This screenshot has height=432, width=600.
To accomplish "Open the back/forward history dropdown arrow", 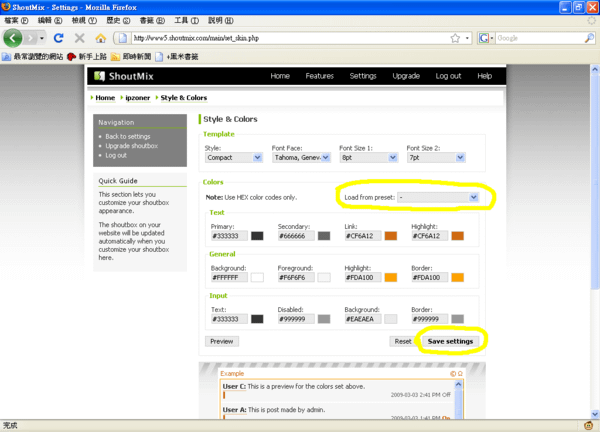I will [42, 38].
